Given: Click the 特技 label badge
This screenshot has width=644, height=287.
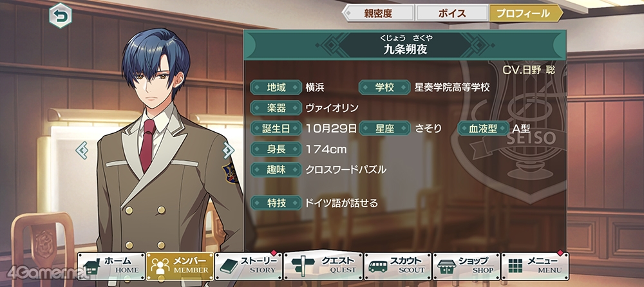Looking at the screenshot, I should 276,203.
